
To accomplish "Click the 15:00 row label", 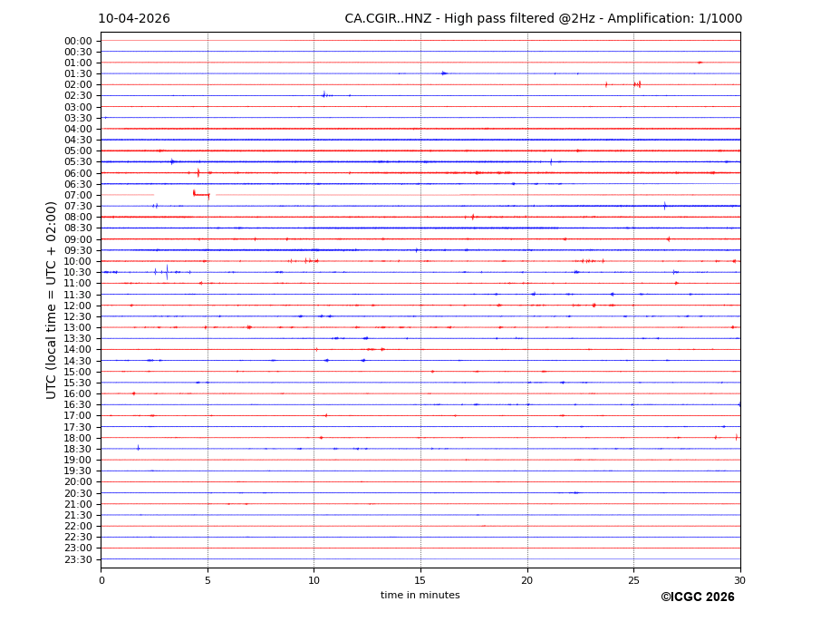I will (x=78, y=372).
